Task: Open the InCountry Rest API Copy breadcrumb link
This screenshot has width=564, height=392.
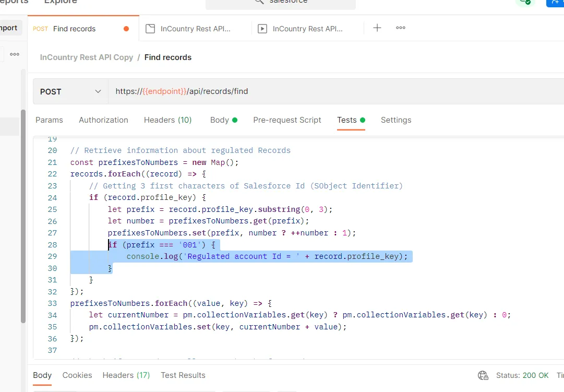Action: (x=86, y=57)
